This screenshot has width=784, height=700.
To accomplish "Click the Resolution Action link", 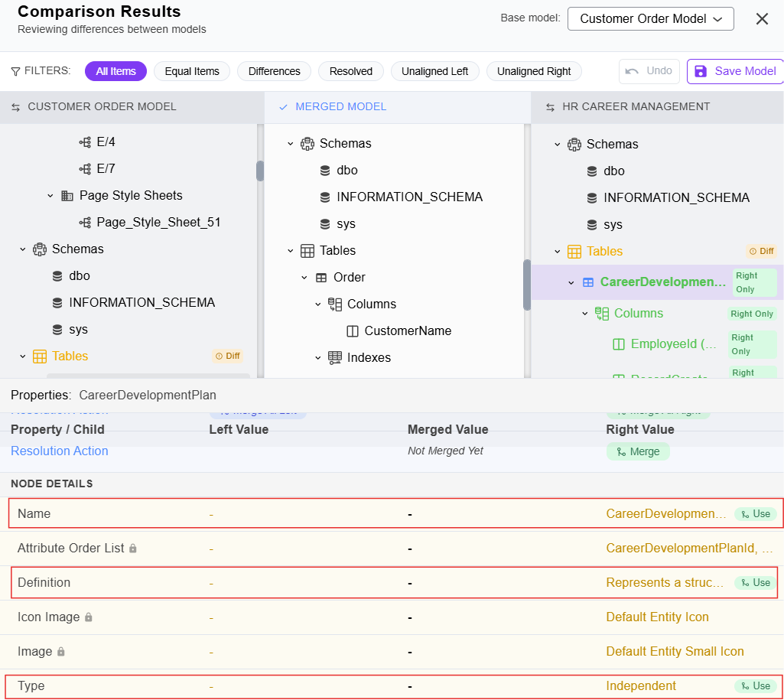I will click(60, 451).
